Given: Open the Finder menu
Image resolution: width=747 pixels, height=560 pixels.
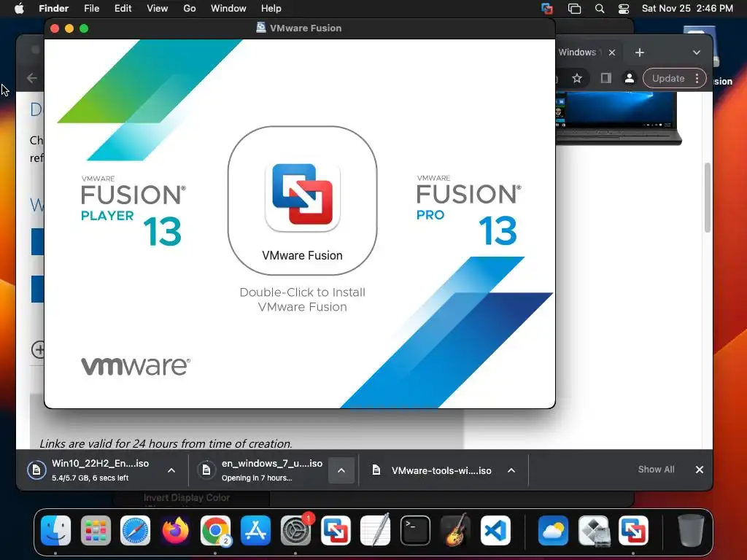Looking at the screenshot, I should (53, 9).
